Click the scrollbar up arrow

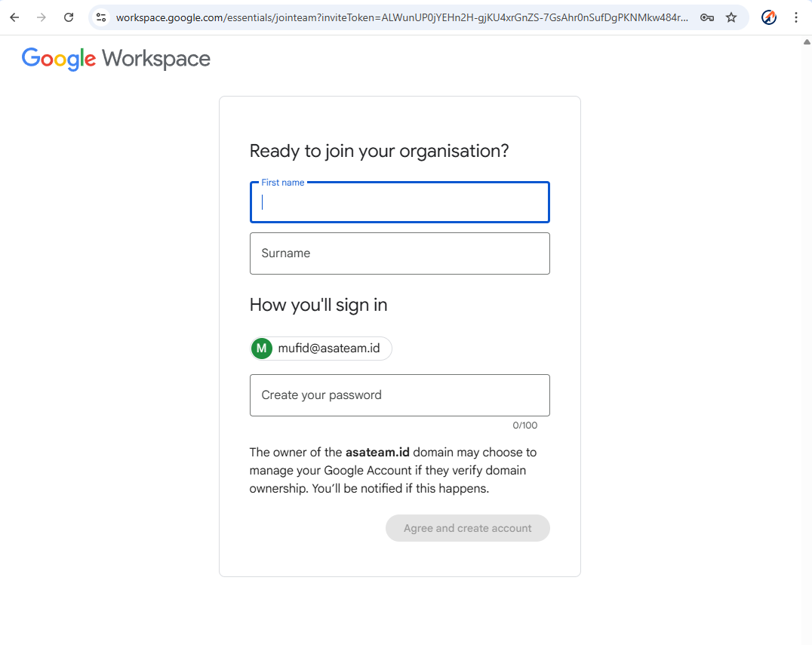click(x=807, y=42)
